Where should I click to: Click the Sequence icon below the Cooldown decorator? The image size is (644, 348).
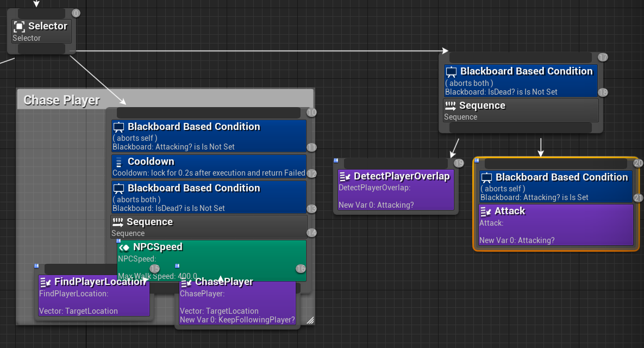pyautogui.click(x=118, y=222)
